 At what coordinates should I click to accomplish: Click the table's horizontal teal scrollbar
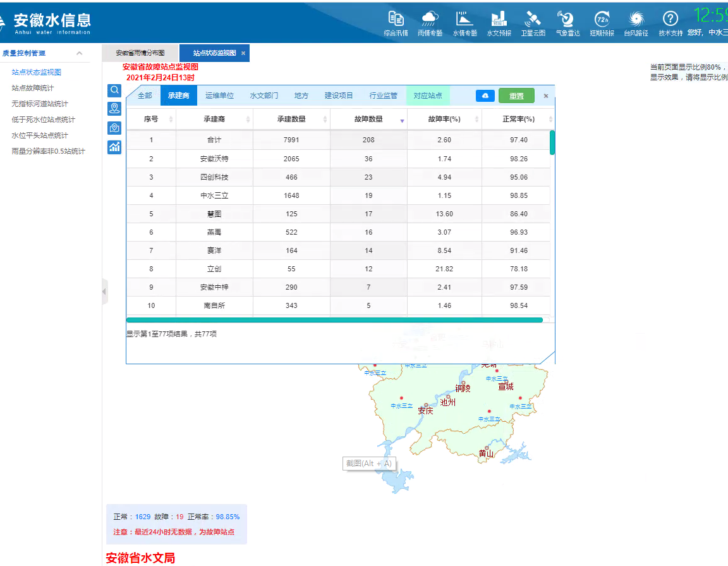334,320
